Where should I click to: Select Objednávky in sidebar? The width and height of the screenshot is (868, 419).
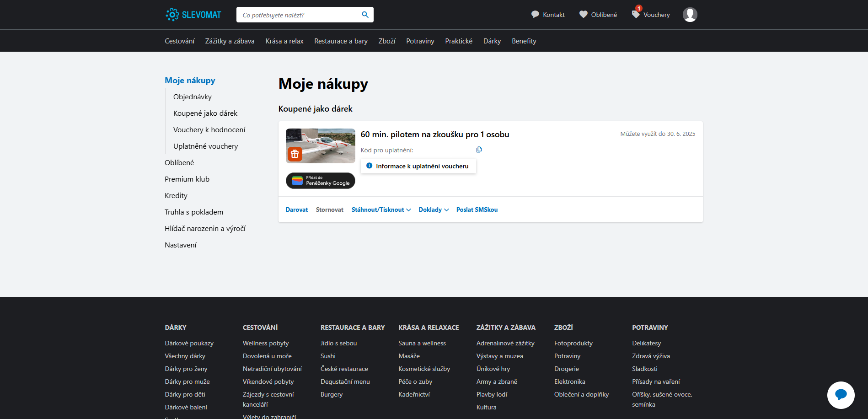(x=193, y=97)
